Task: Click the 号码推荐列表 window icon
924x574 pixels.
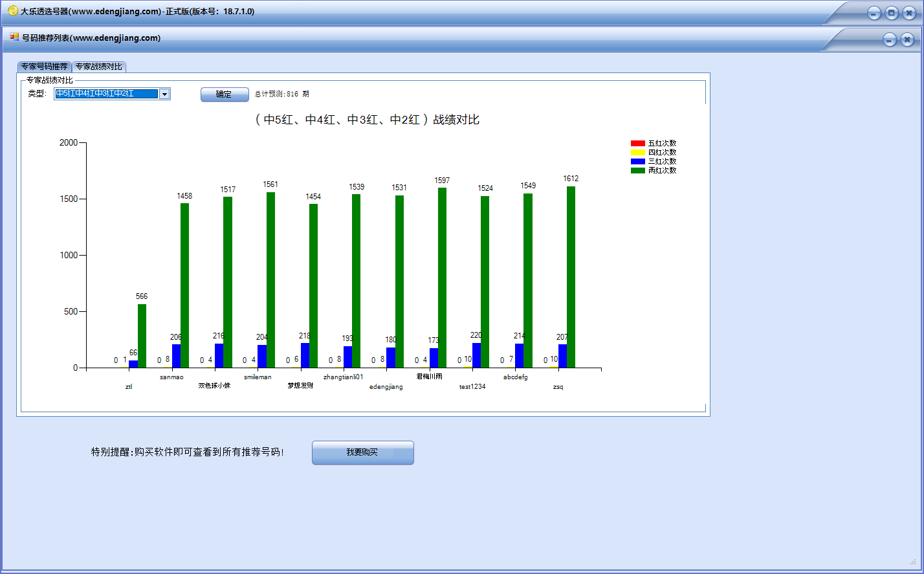Action: (x=14, y=38)
